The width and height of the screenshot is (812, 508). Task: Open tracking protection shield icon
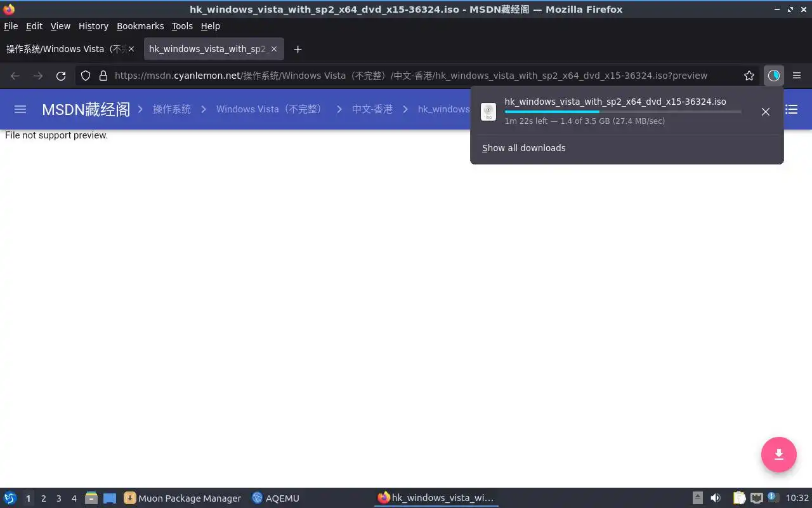click(86, 76)
